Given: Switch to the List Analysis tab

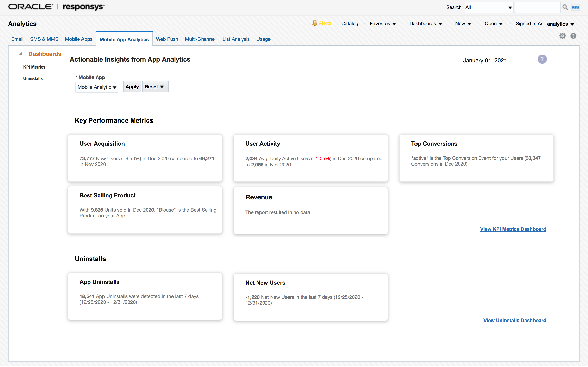Looking at the screenshot, I should point(236,39).
